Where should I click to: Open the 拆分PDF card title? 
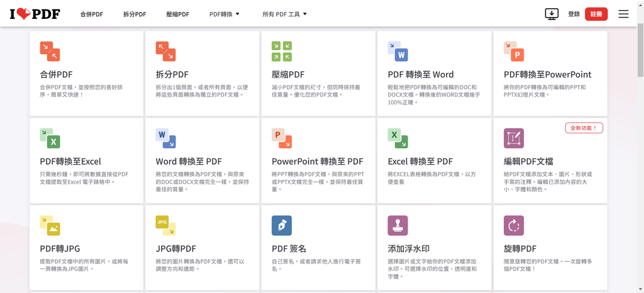pos(172,75)
